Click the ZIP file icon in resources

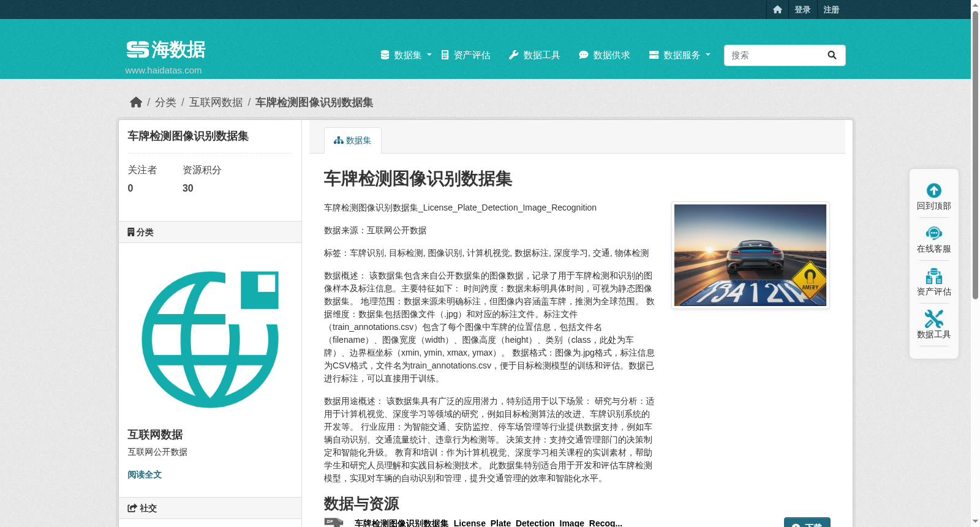[x=334, y=523]
